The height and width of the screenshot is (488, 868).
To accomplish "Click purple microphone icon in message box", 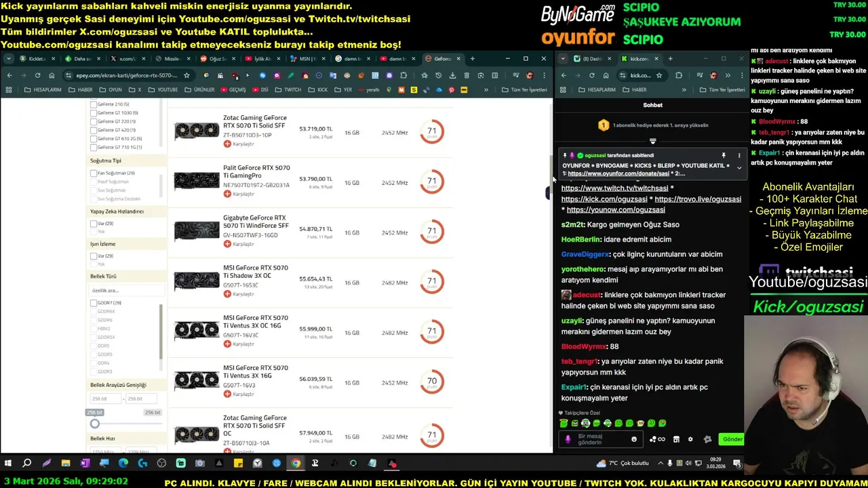I will (x=568, y=439).
